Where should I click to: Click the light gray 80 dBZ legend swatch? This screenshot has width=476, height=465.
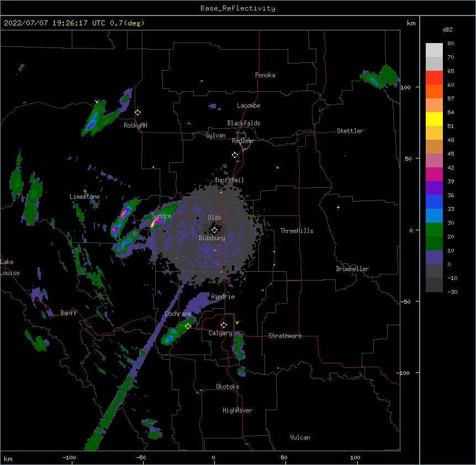[434, 50]
